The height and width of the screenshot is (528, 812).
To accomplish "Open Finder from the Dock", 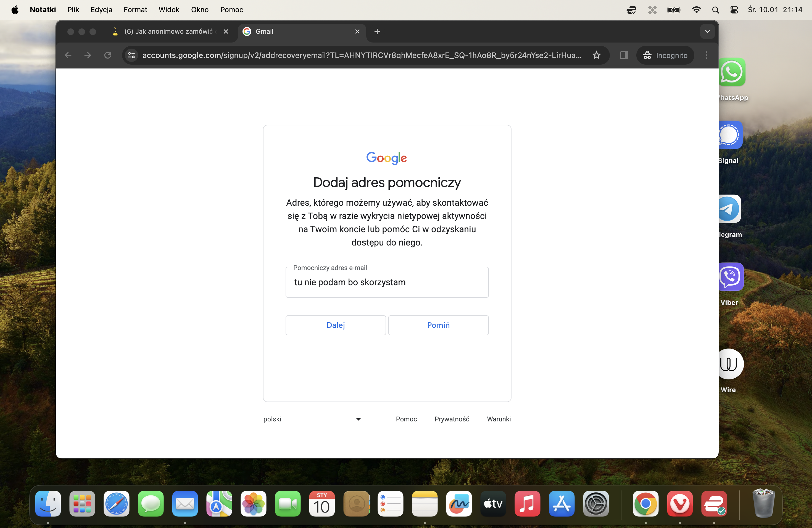I will coord(48,503).
